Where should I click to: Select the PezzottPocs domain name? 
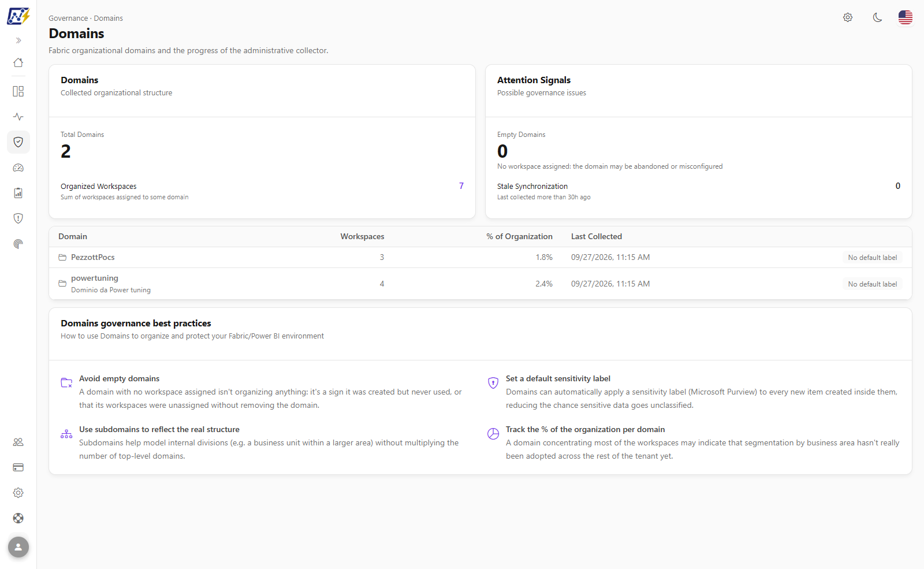tap(93, 257)
